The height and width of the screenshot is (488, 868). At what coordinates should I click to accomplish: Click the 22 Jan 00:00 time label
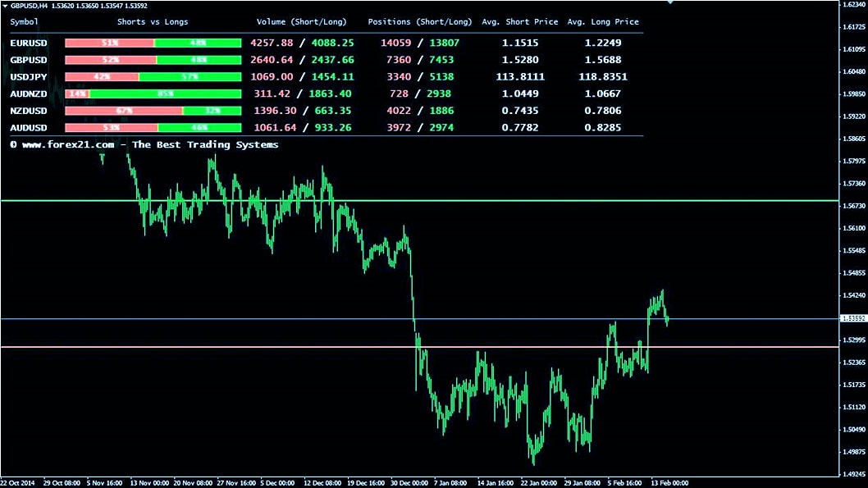(539, 483)
